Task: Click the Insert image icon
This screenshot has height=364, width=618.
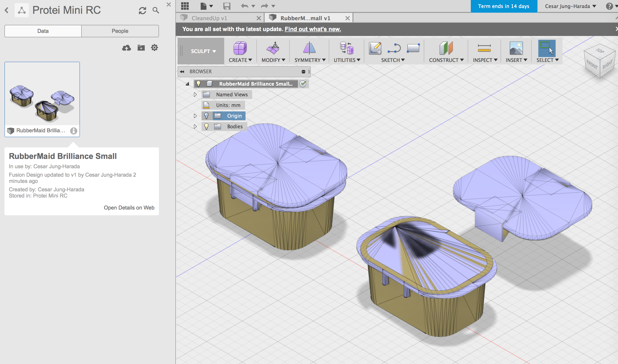Action: tap(516, 48)
